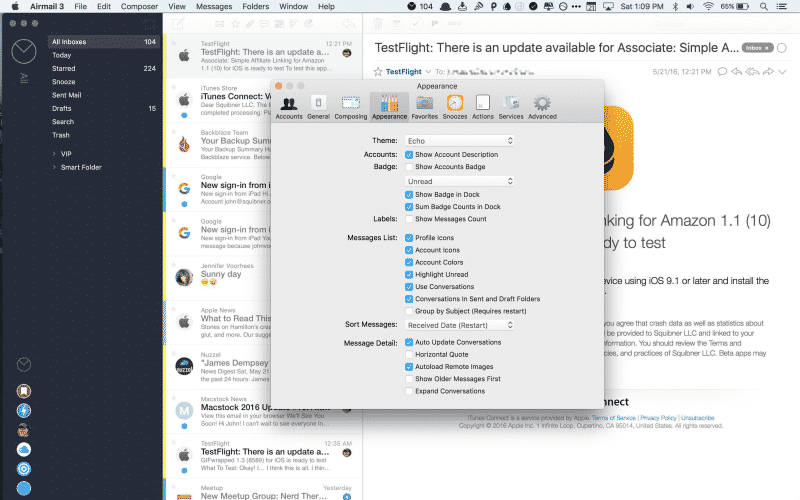The image size is (800, 500).
Task: Open the Services preferences pane
Action: coord(511,108)
